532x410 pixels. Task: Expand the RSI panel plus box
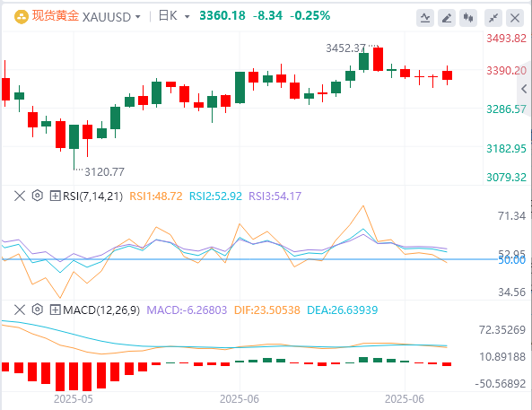[x=55, y=196]
